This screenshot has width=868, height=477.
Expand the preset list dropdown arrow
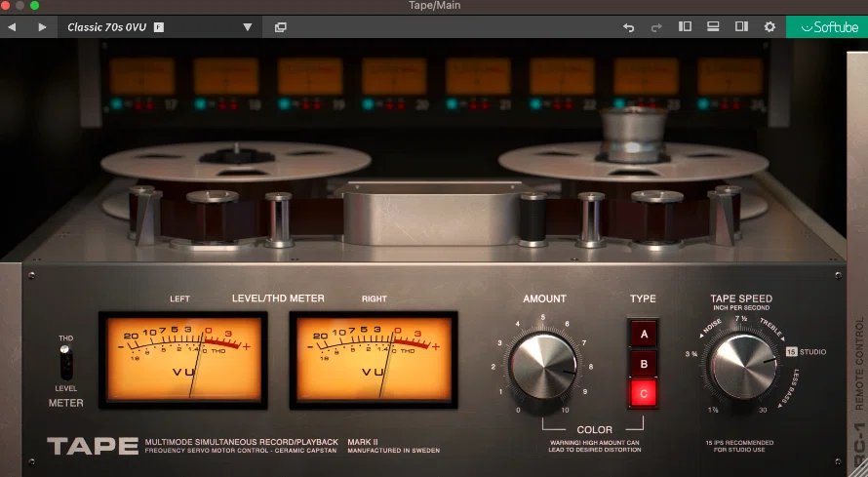point(248,27)
